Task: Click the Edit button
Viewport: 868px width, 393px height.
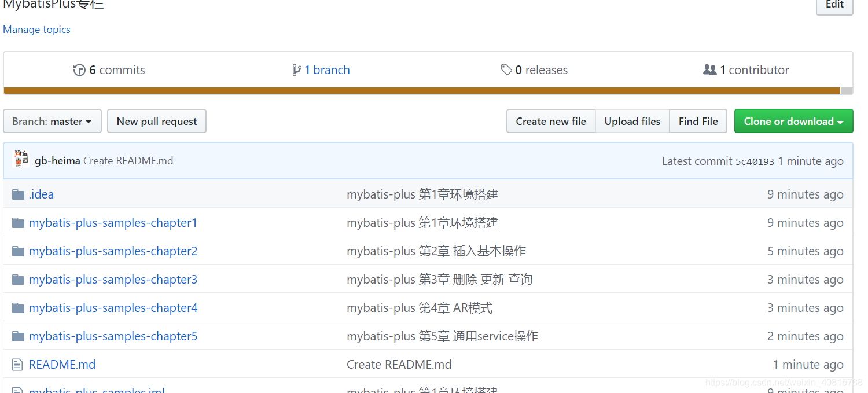Action: (x=834, y=5)
